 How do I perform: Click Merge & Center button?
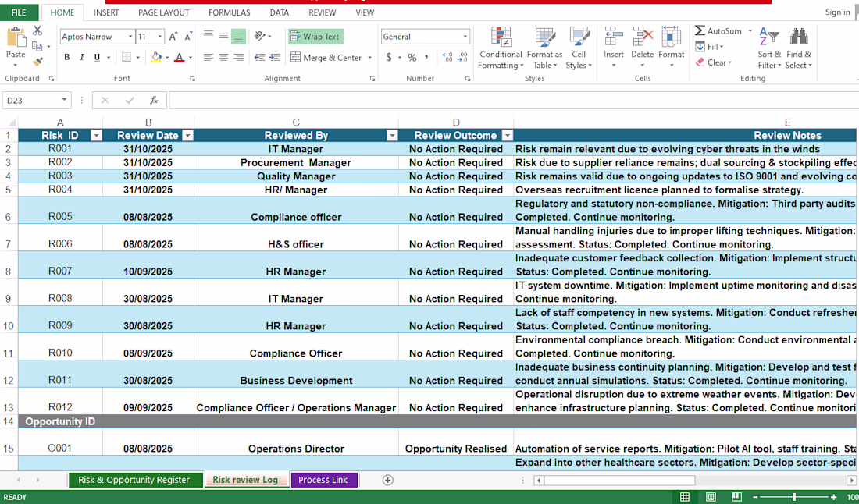(326, 58)
